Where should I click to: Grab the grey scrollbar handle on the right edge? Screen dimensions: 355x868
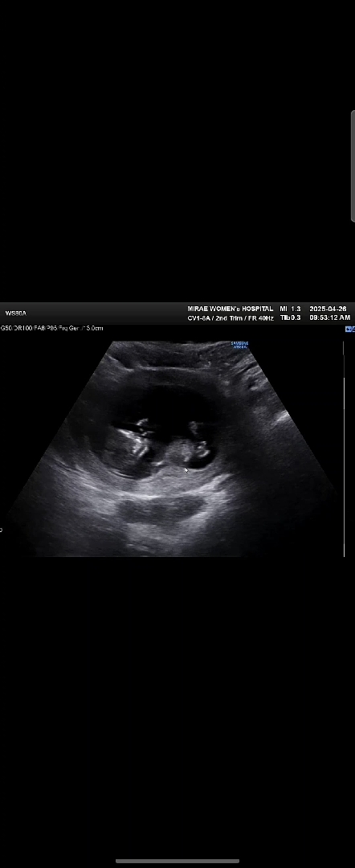pyautogui.click(x=353, y=166)
